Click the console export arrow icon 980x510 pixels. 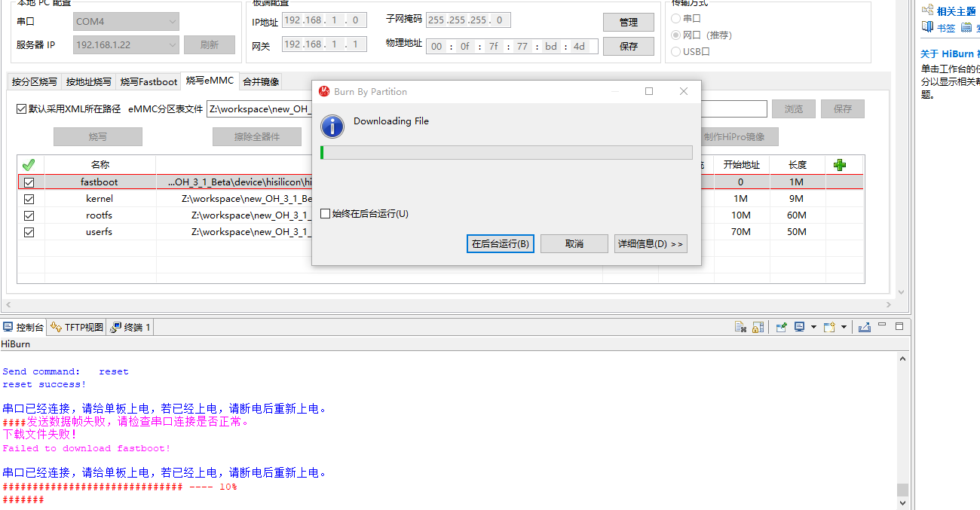click(865, 327)
